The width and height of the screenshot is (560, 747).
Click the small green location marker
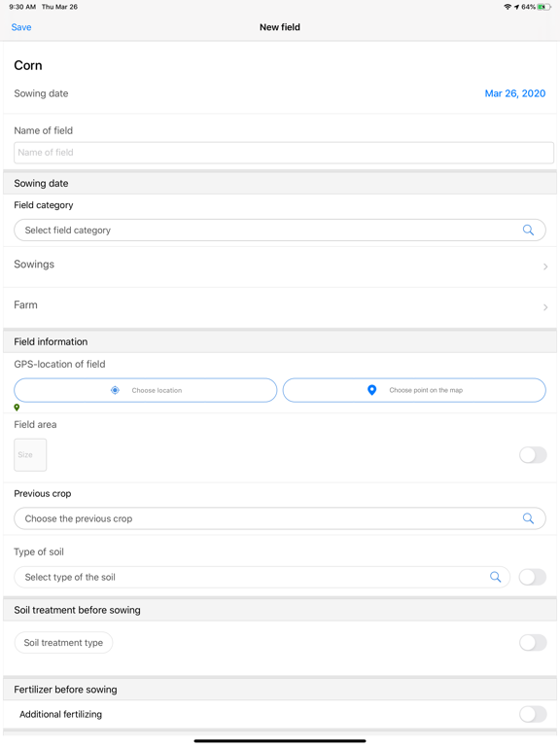(17, 408)
